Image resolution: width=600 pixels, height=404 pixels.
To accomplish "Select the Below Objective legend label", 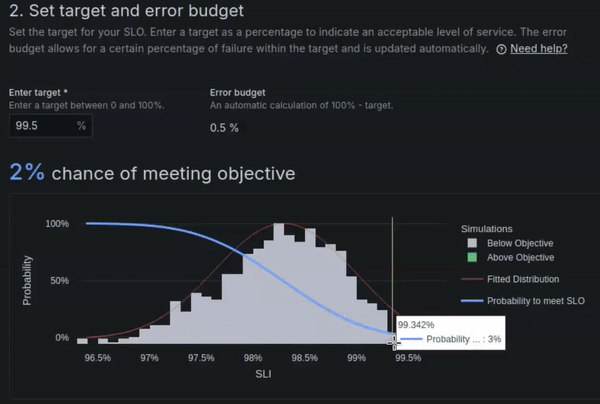I will click(x=520, y=243).
